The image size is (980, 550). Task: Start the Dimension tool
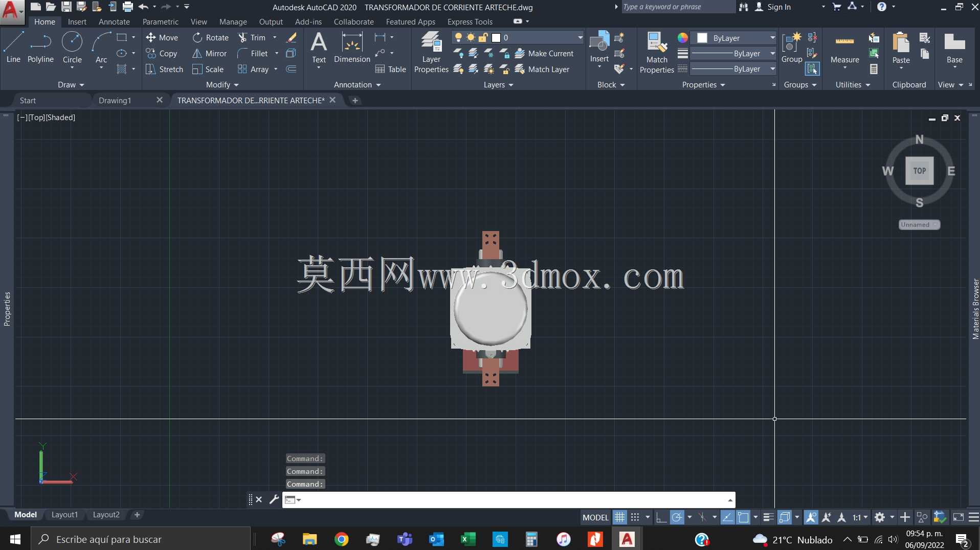(352, 47)
